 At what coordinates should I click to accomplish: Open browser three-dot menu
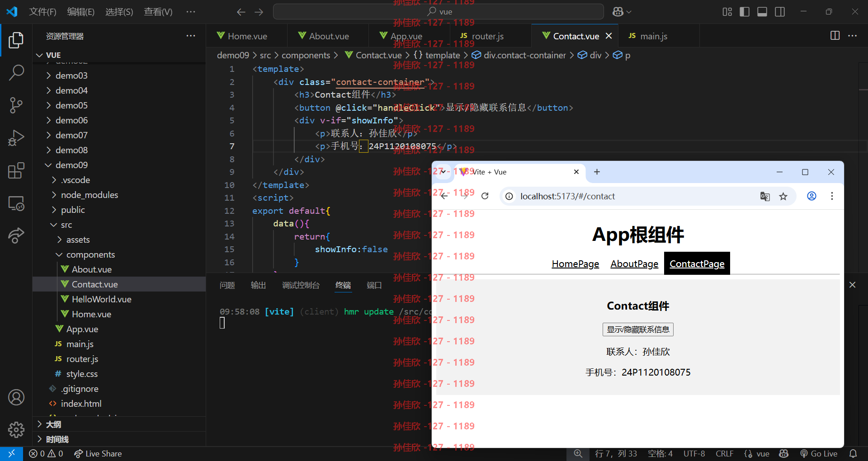[x=832, y=196]
